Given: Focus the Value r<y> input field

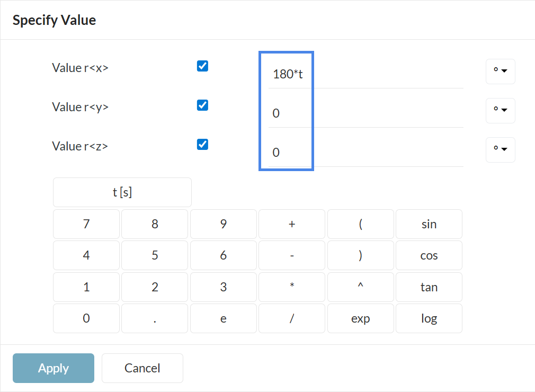Looking at the screenshot, I should (x=365, y=113).
